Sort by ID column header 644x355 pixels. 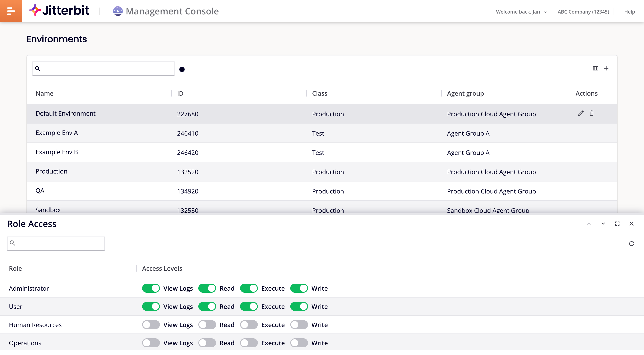tap(180, 93)
